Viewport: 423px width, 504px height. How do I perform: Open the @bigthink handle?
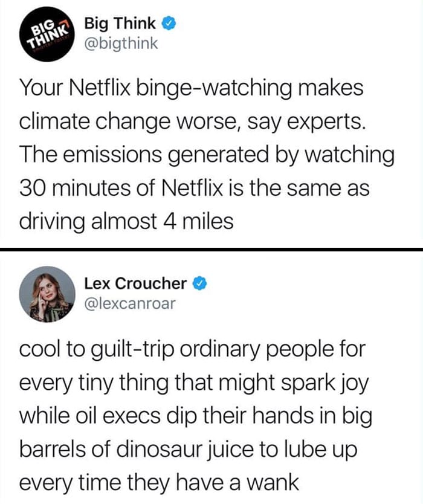(x=121, y=44)
